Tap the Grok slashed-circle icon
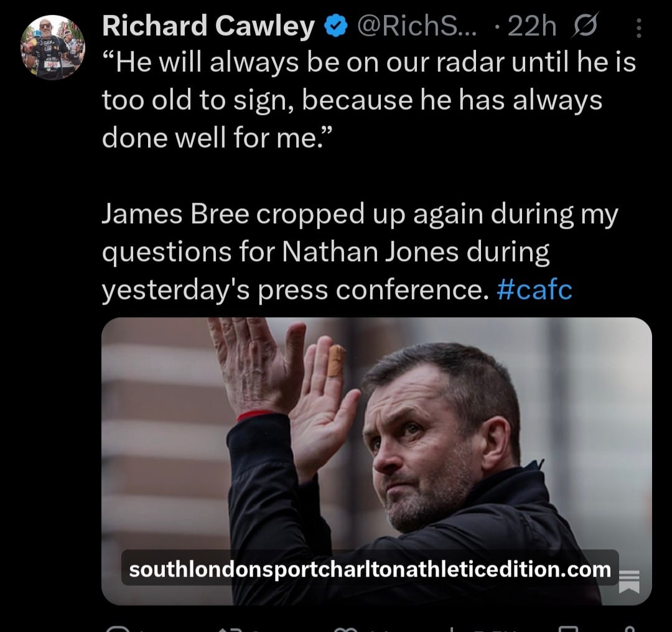 584,26
